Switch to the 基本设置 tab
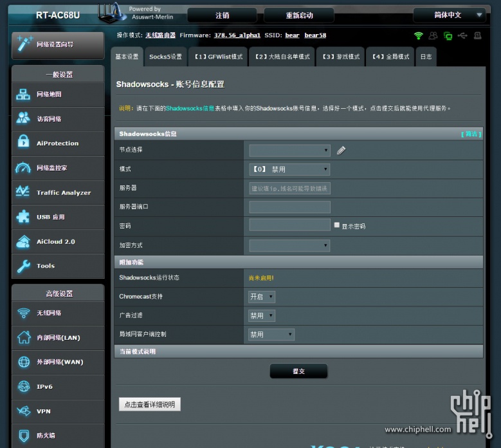Screen dimensions: 501x448 click(127, 57)
